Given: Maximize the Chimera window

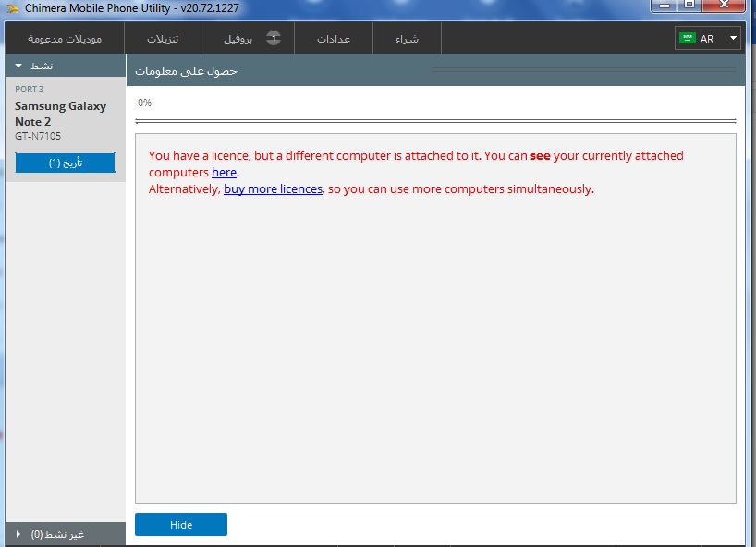Looking at the screenshot, I should (x=689, y=5).
